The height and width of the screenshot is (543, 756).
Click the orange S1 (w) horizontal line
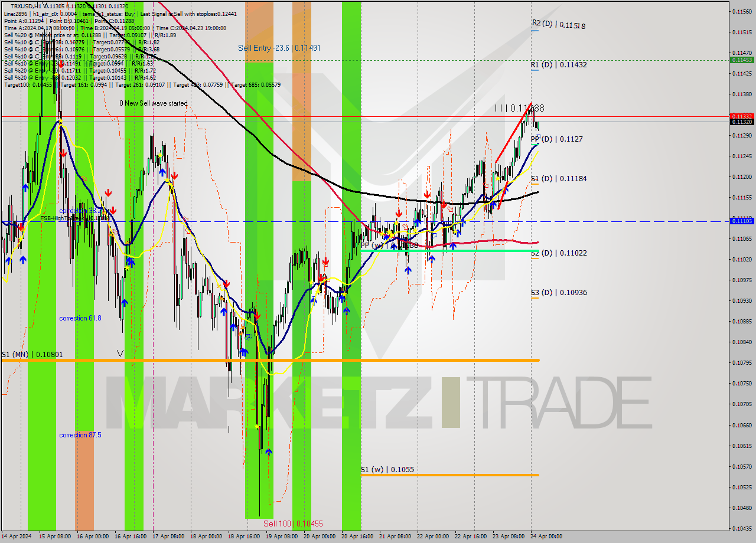449,475
